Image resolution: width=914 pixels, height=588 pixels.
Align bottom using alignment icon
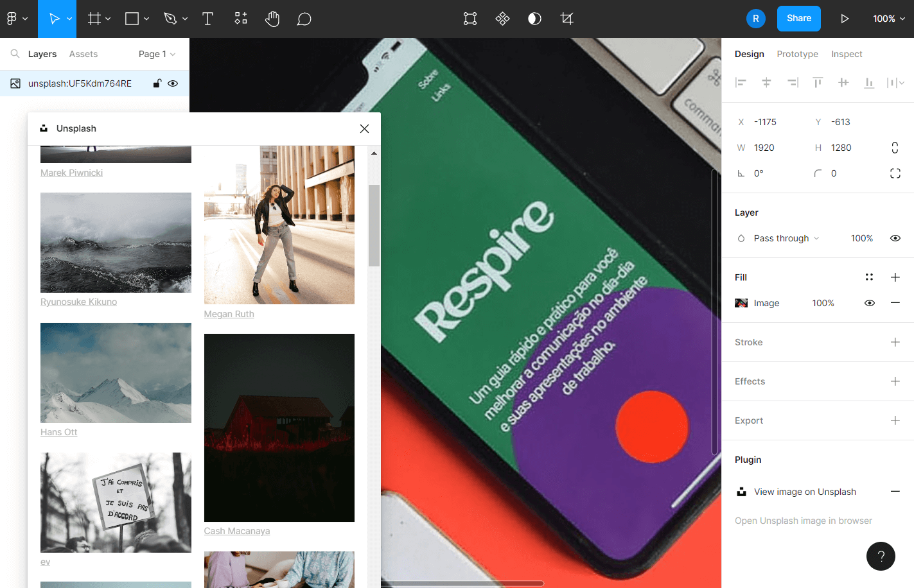[x=869, y=82]
